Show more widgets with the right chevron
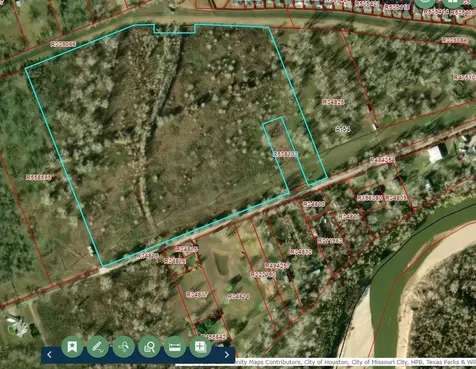This screenshot has height=369, width=476. click(x=227, y=355)
